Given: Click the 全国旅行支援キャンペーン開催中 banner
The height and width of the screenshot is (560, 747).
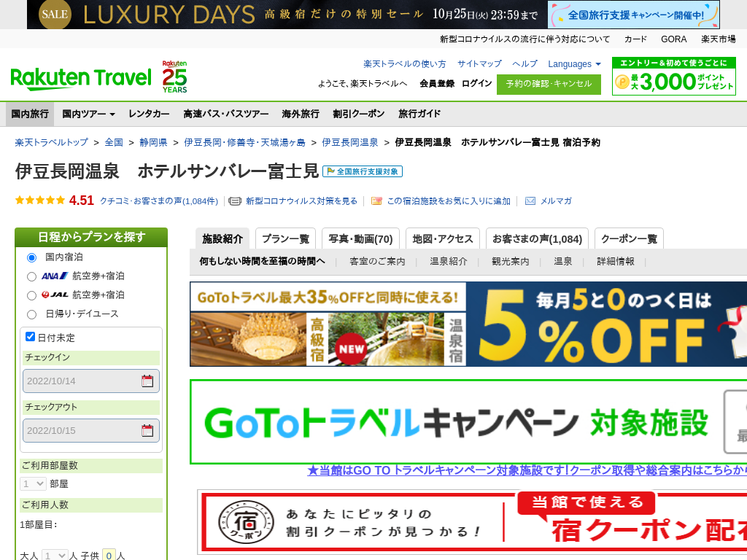Looking at the screenshot, I should 634,15.
